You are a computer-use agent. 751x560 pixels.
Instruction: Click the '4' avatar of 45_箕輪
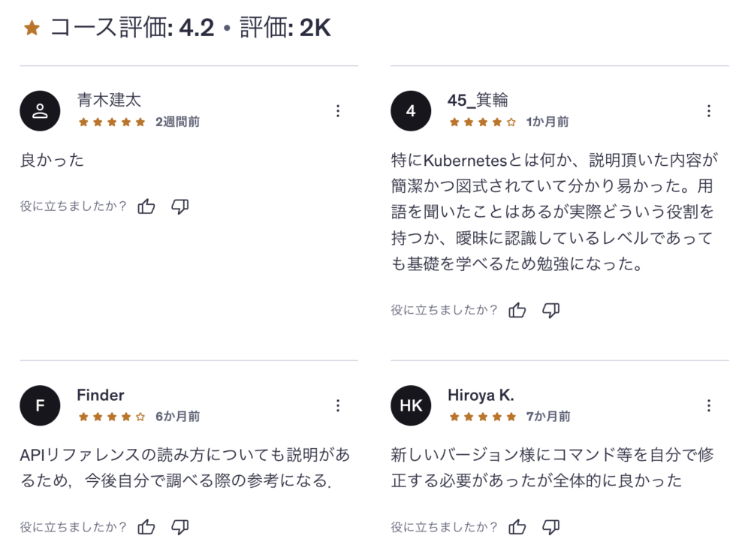tap(411, 111)
